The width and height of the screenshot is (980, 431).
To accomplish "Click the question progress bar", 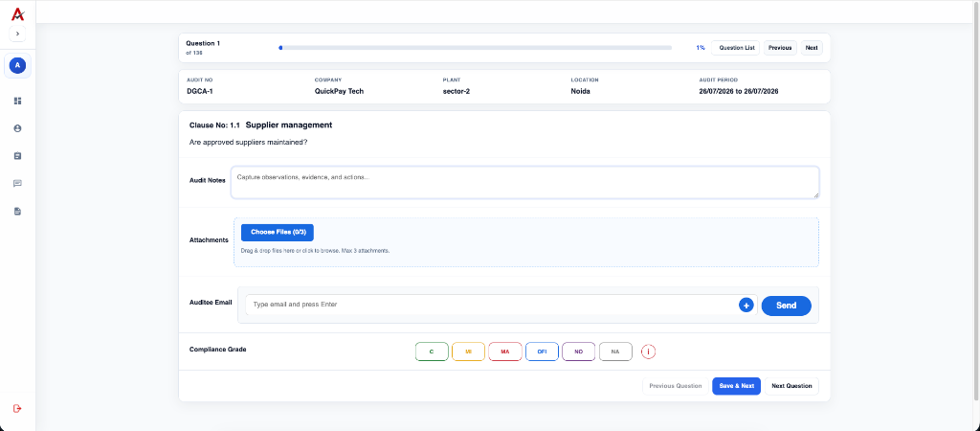I will [x=475, y=48].
